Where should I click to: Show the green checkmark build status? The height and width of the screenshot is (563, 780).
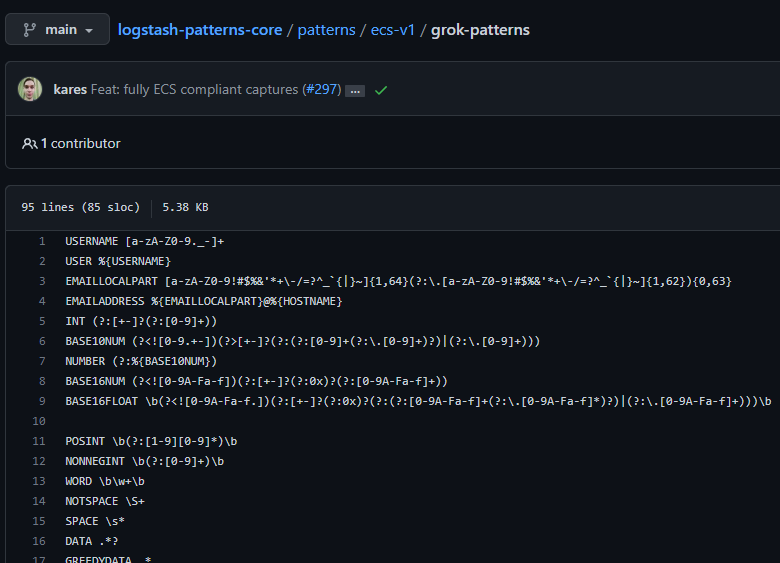point(381,90)
